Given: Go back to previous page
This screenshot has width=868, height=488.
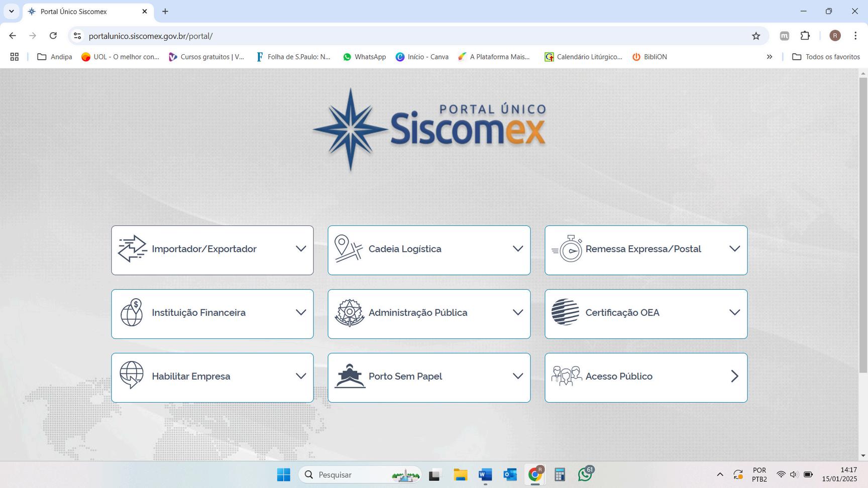Looking at the screenshot, I should 13,36.
